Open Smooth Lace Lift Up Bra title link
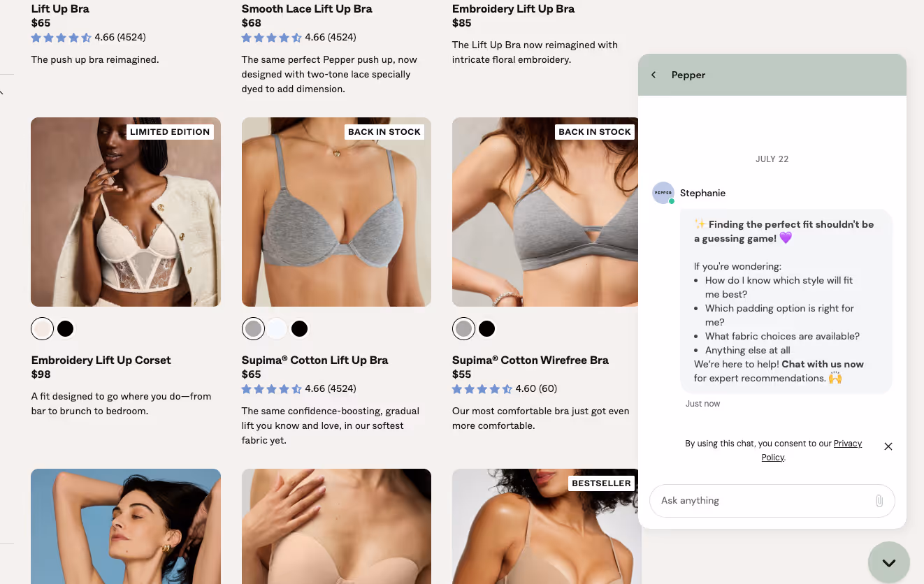Image resolution: width=924 pixels, height=584 pixels. (x=307, y=9)
